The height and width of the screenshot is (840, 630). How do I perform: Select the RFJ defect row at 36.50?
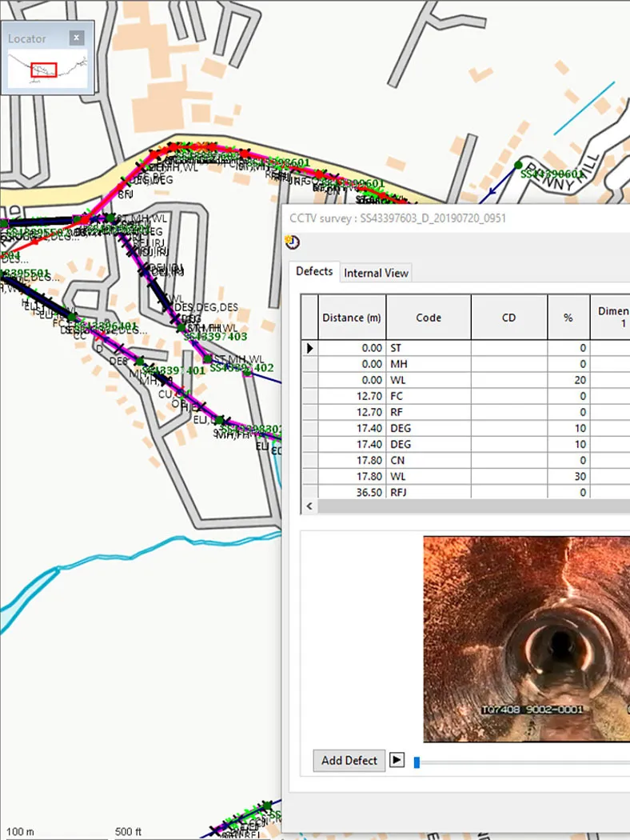pos(465,492)
